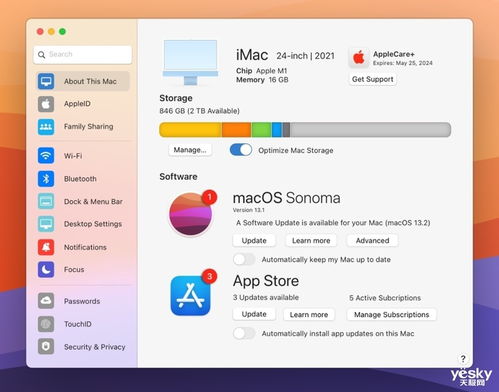
Task: Click the red badge on macOS Sonoma icon
Action: click(209, 197)
